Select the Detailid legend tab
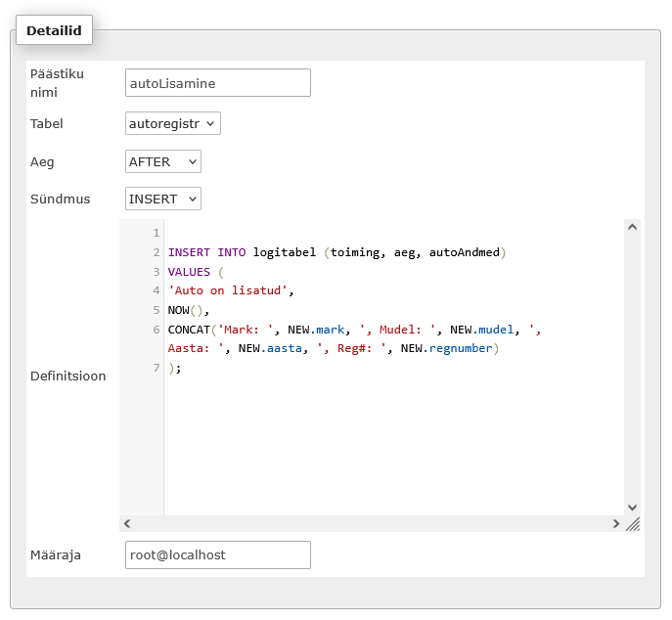672x620 pixels. [x=54, y=30]
